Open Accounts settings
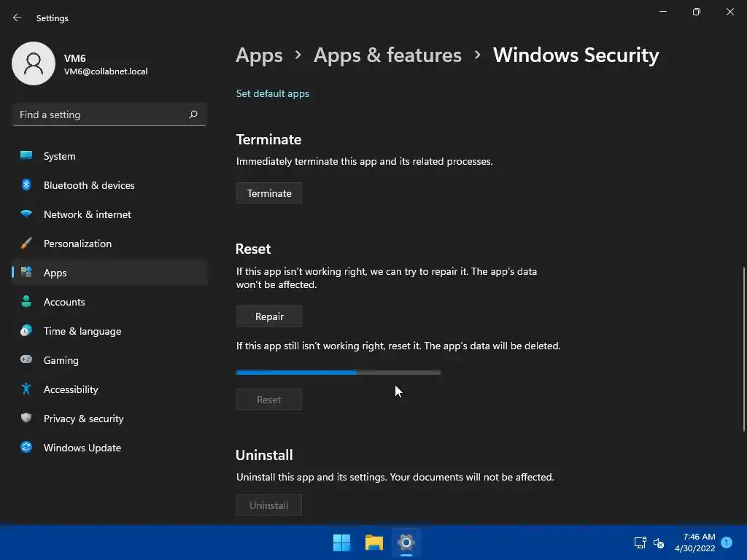Image resolution: width=747 pixels, height=560 pixels. [110, 302]
